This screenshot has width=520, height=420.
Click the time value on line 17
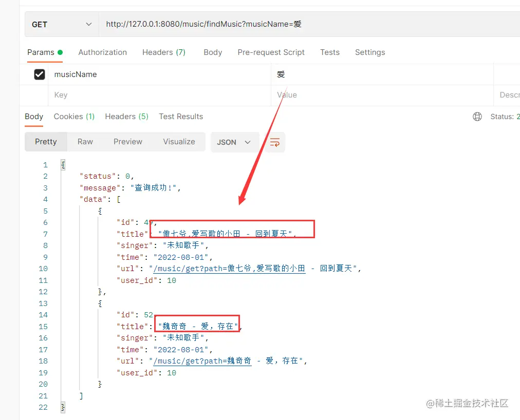pyautogui.click(x=181, y=350)
